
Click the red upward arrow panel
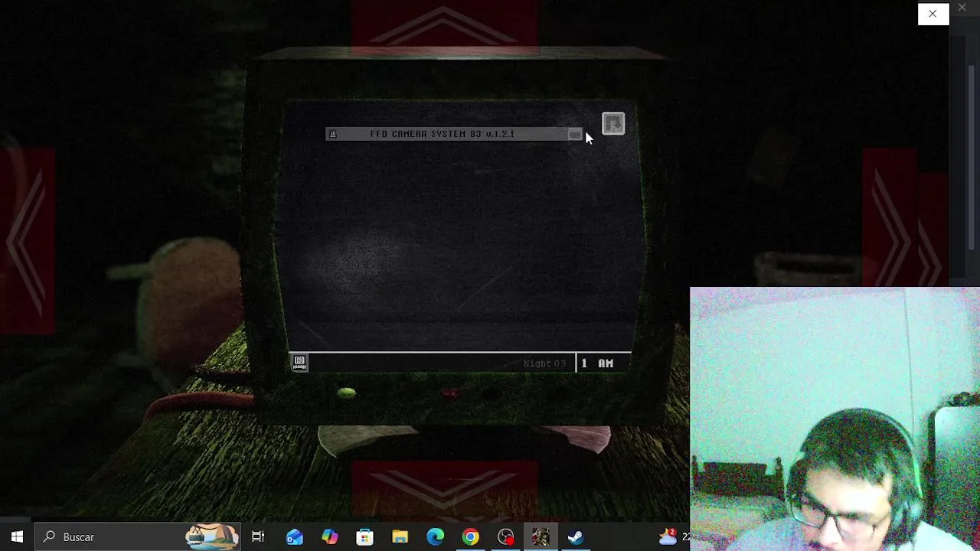click(445, 25)
